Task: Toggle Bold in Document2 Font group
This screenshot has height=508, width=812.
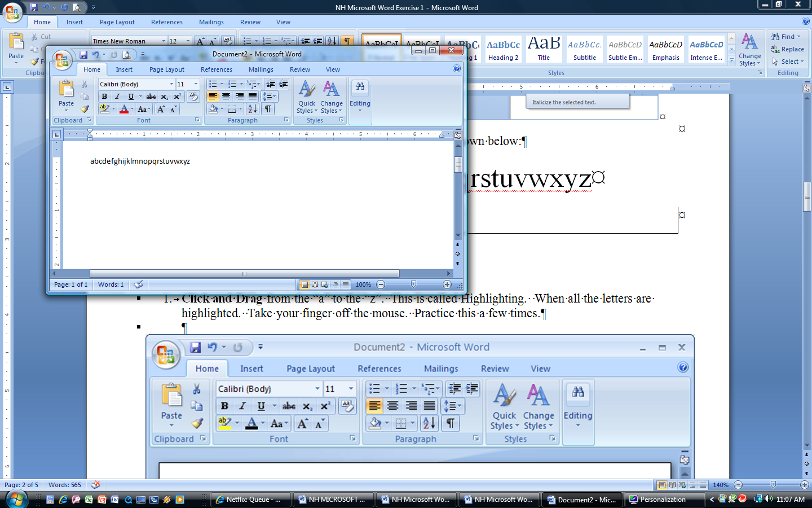Action: 104,97
